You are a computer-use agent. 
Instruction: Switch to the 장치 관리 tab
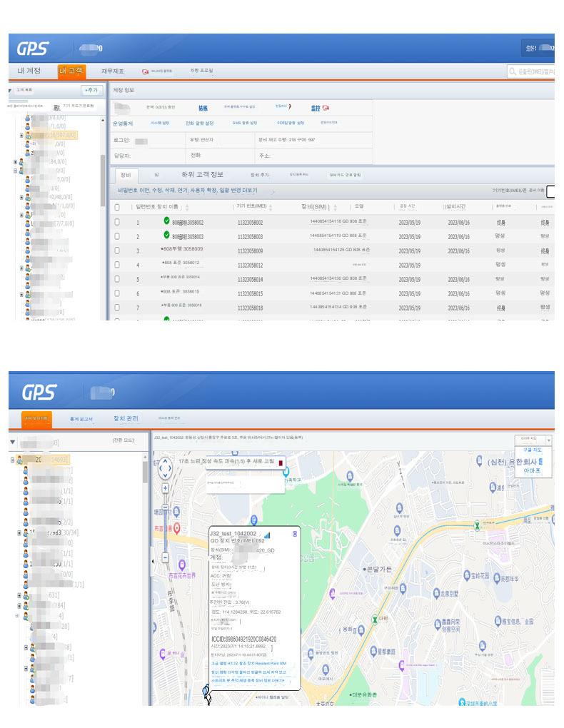click(126, 418)
